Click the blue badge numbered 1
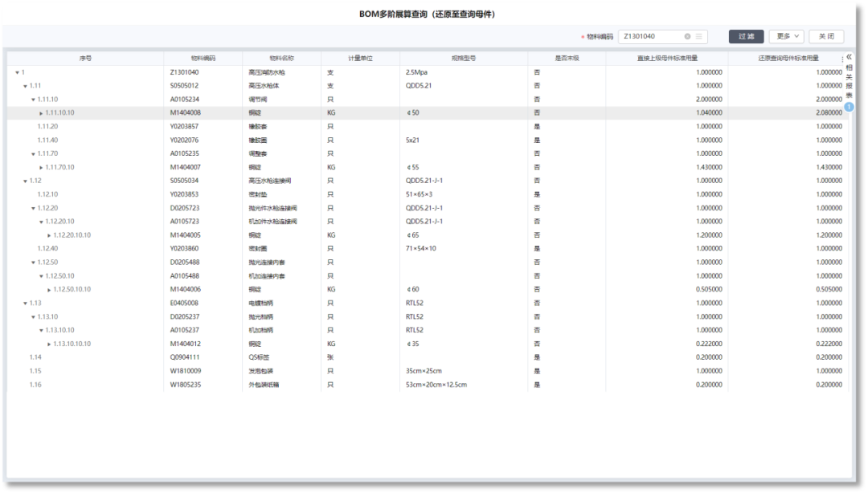Image resolution: width=868 pixels, height=493 pixels. click(x=850, y=107)
